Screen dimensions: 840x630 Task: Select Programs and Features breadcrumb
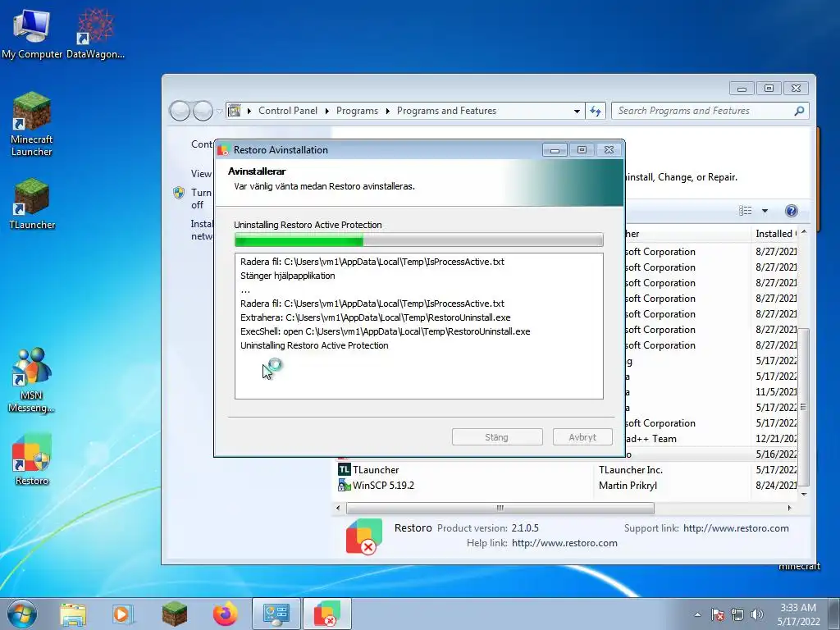pos(446,111)
